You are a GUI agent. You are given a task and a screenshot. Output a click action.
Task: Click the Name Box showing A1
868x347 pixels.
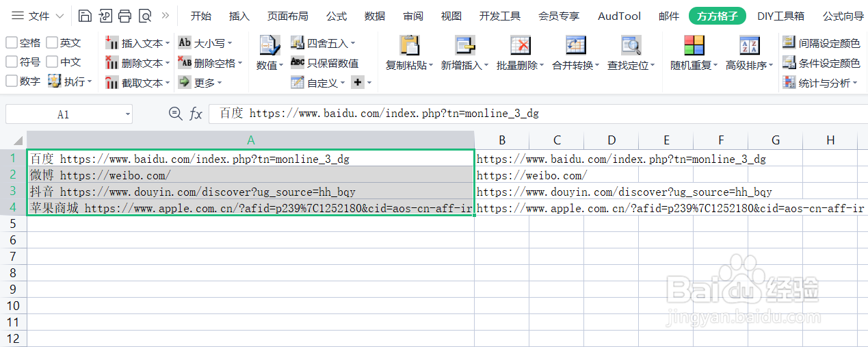63,114
